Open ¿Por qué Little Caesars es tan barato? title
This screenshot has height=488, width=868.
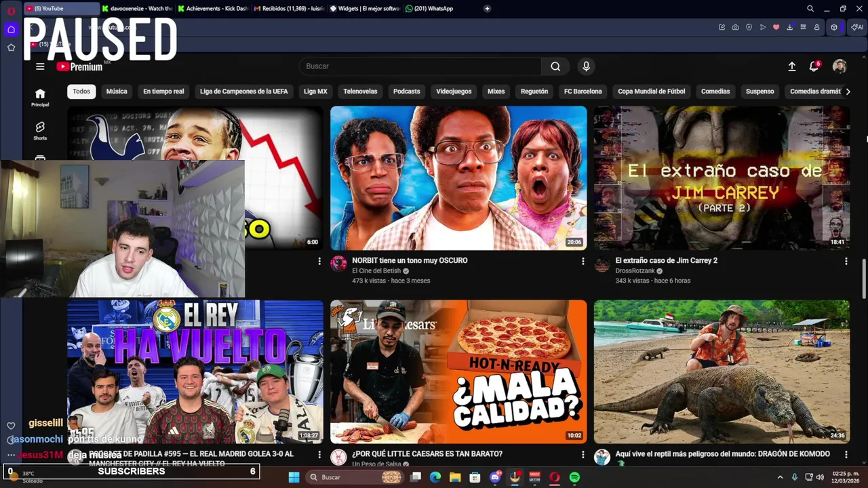point(427,454)
